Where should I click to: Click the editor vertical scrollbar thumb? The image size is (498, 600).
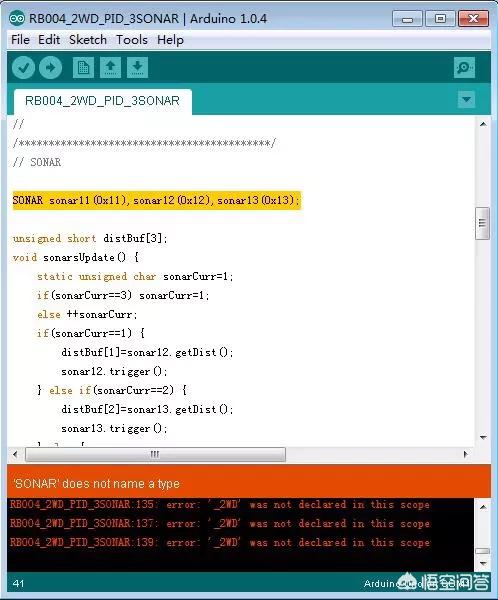click(482, 223)
